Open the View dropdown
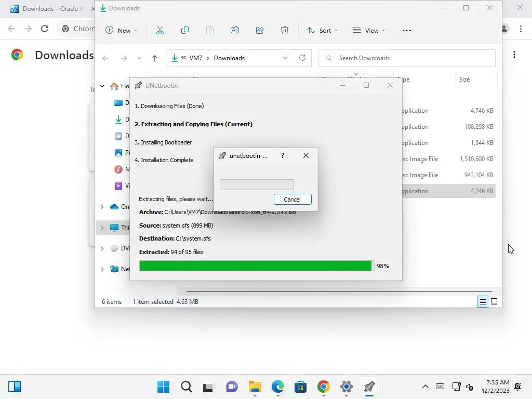The image size is (532, 399). pyautogui.click(x=369, y=31)
